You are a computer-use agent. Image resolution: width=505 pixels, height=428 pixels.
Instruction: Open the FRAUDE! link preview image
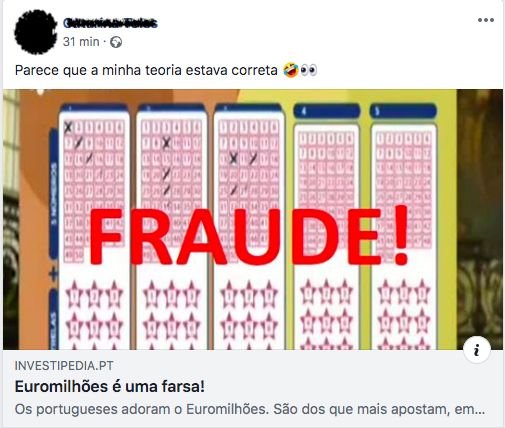click(x=253, y=219)
